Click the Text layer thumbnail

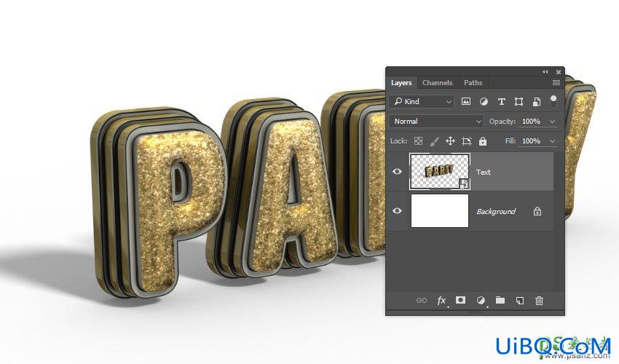[440, 171]
